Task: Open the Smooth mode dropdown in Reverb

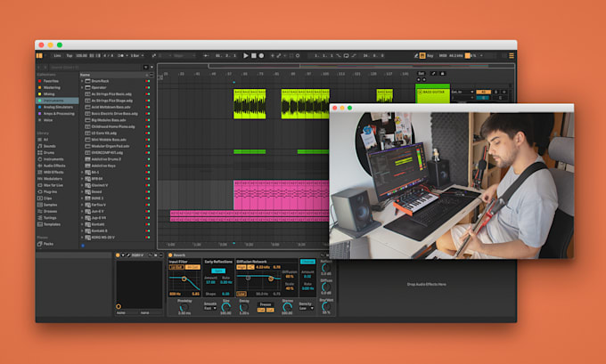Action: pos(210,309)
